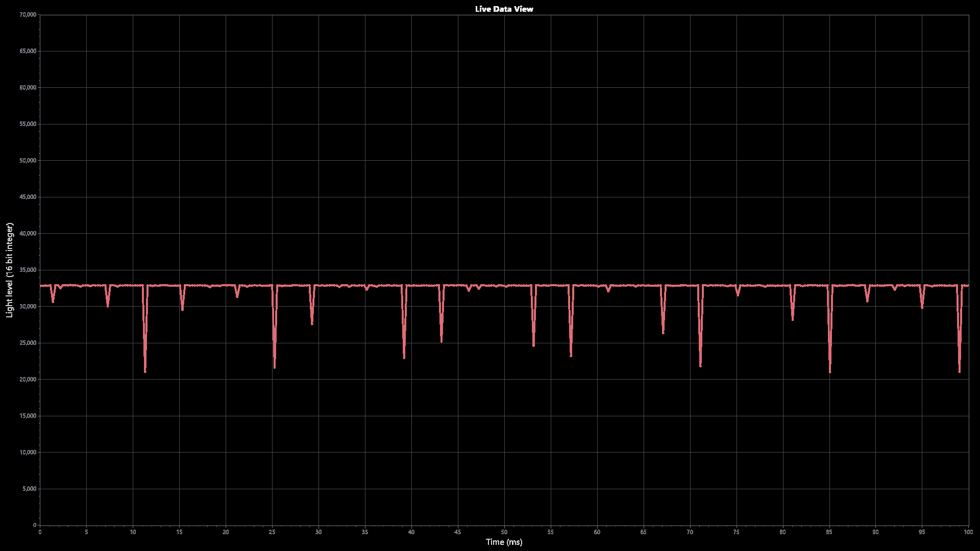Click the last dip bottom near 99 ms
This screenshot has height=551, width=980.
click(x=960, y=371)
